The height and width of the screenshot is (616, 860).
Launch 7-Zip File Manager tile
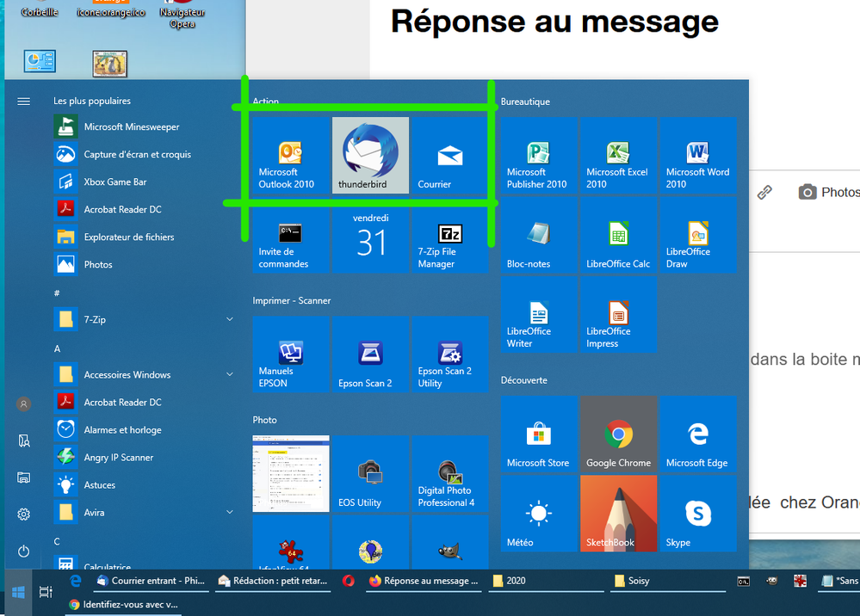(449, 235)
